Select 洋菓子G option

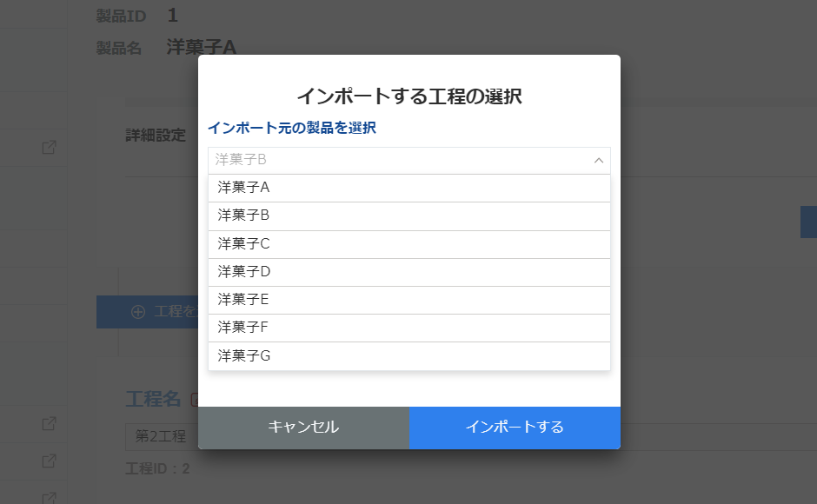tap(409, 356)
